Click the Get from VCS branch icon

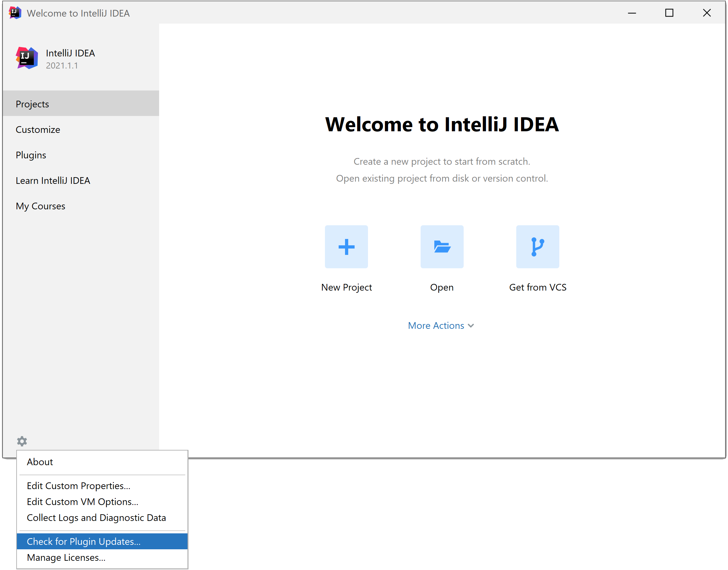click(538, 247)
